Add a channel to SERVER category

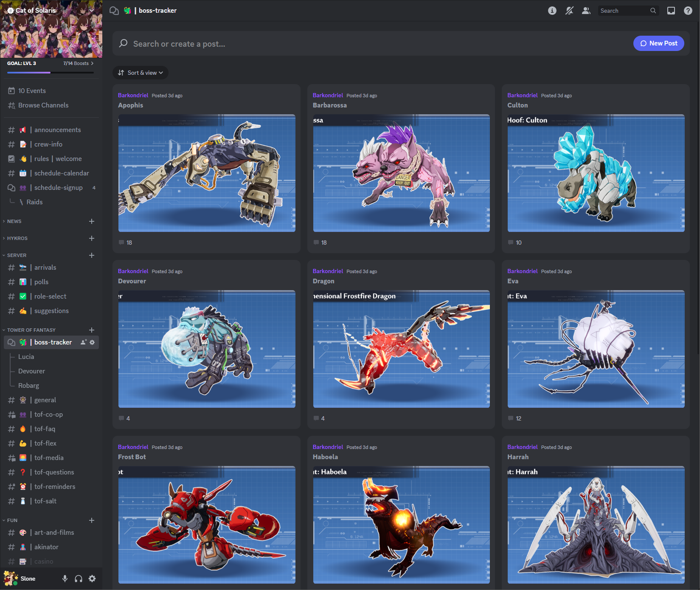pos(92,255)
